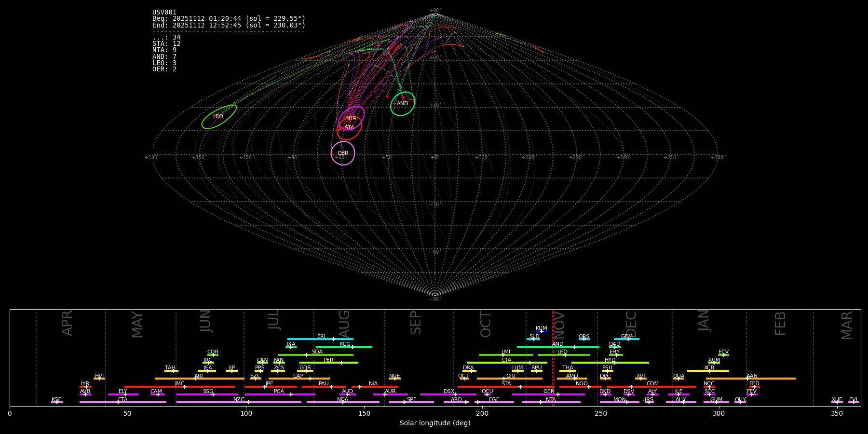Screen dimensions: 868x434
Task: Select the CAP orange bar in timeline
Action: click(299, 379)
